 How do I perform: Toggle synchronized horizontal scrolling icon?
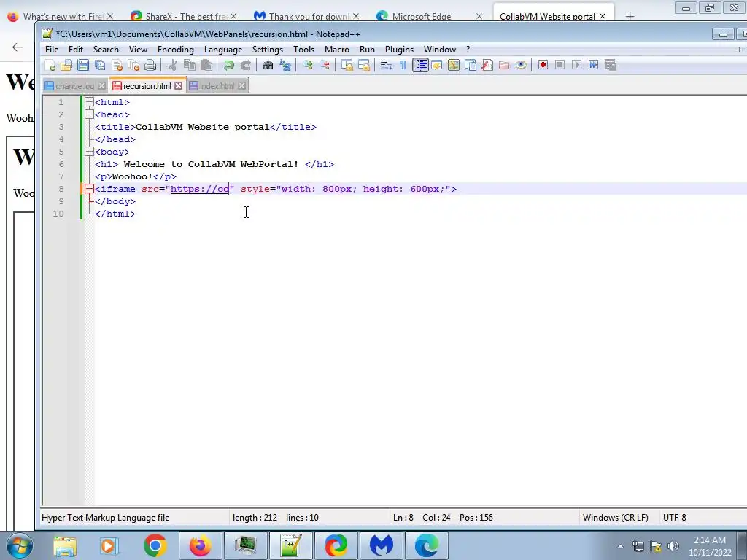(x=364, y=65)
